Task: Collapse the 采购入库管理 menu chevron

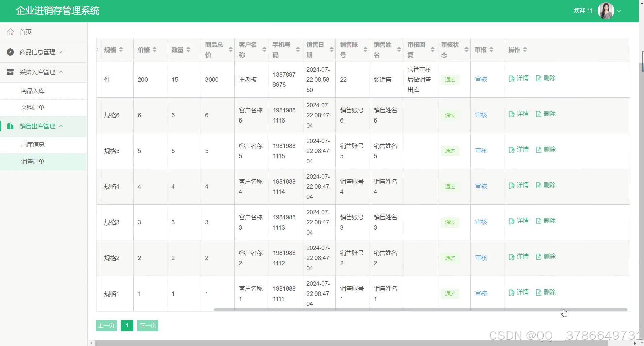Action: tap(61, 72)
